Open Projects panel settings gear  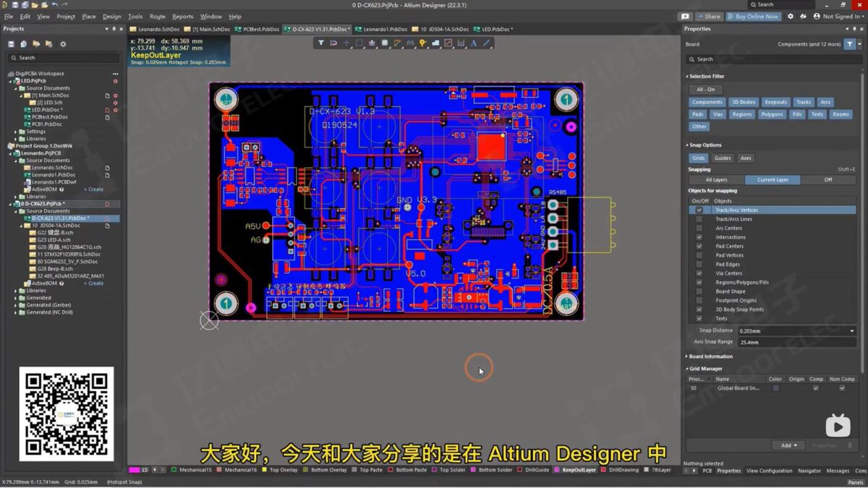tap(63, 44)
